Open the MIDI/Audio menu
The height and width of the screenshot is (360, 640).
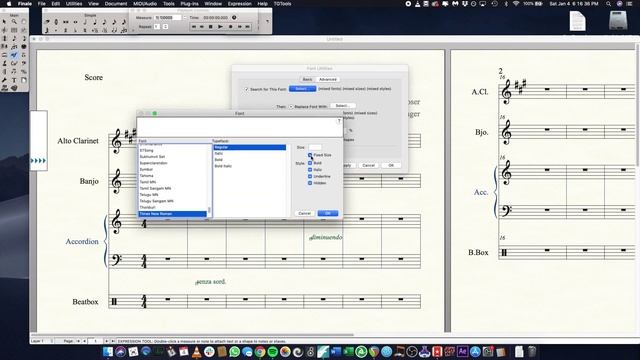[145, 4]
